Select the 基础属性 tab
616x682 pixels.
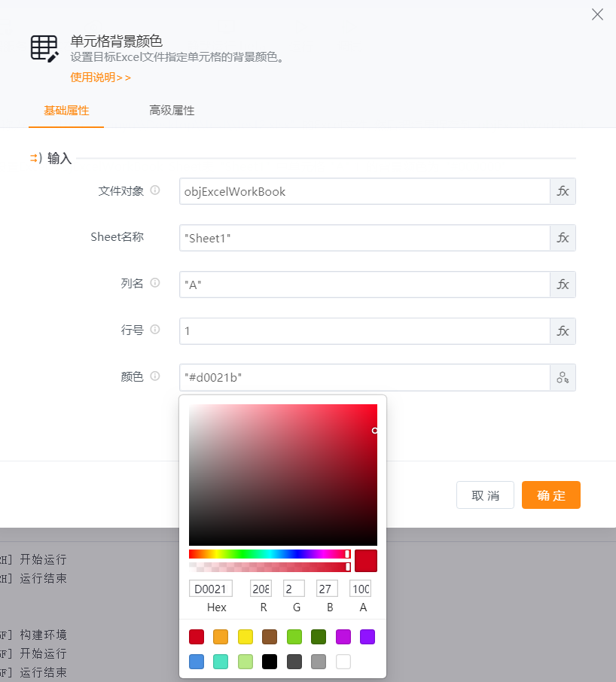[66, 111]
